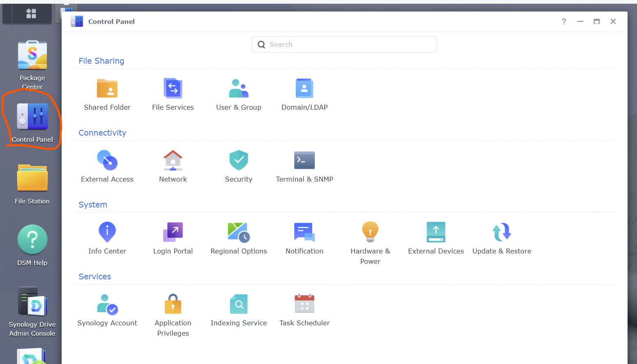
Task: Open Regional Options
Action: [x=239, y=238]
